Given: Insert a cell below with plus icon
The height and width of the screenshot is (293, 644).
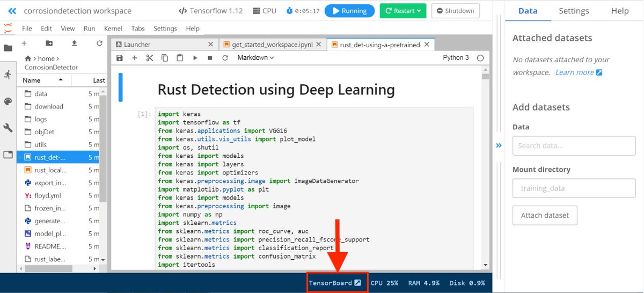Looking at the screenshot, I should (x=135, y=58).
